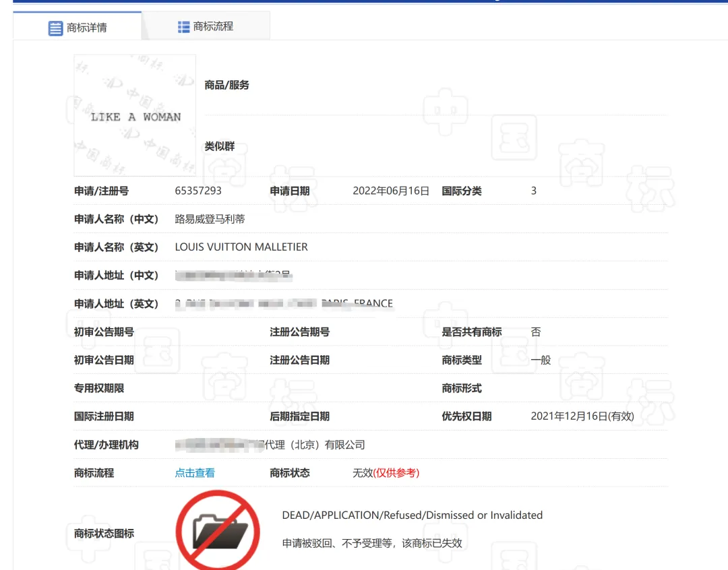
Task: Switch to the 商标流程 tab
Action: coord(206,26)
